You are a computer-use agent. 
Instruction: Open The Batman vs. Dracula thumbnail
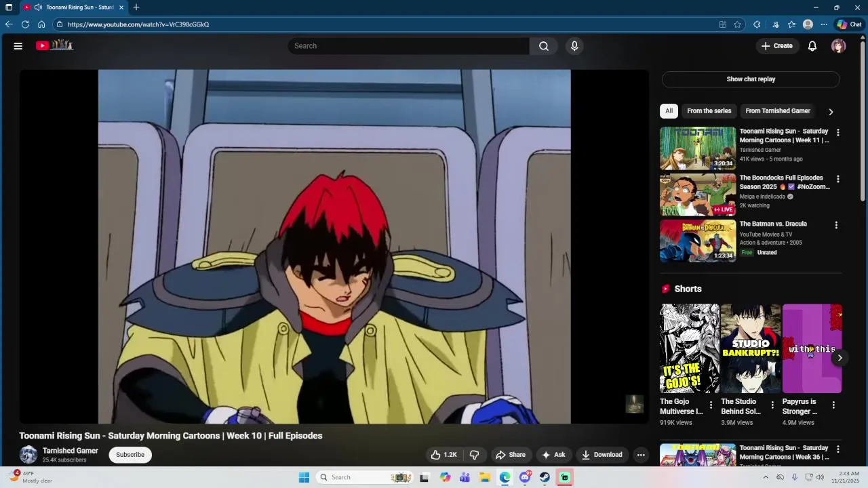point(698,241)
